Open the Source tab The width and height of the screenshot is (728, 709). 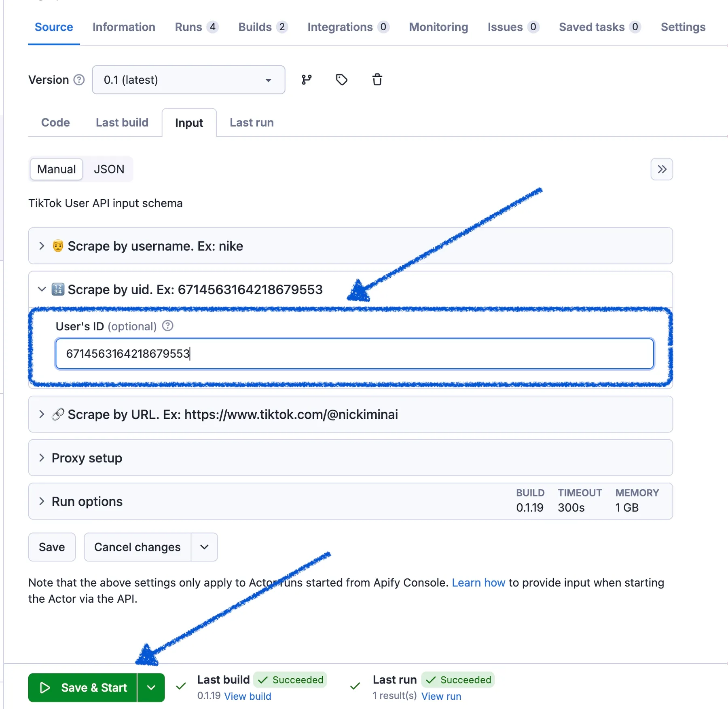pos(54,27)
